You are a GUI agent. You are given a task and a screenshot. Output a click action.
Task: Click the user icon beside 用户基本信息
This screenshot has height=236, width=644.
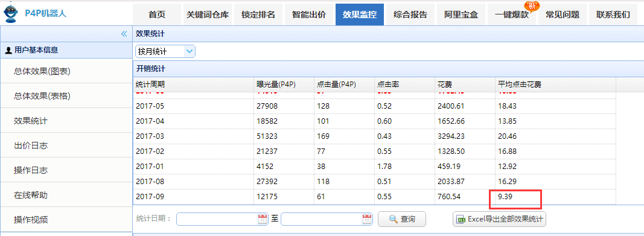[x=8, y=51]
